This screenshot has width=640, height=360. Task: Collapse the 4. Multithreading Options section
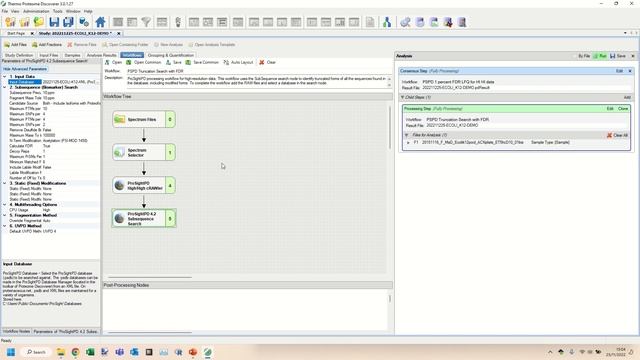[5, 204]
